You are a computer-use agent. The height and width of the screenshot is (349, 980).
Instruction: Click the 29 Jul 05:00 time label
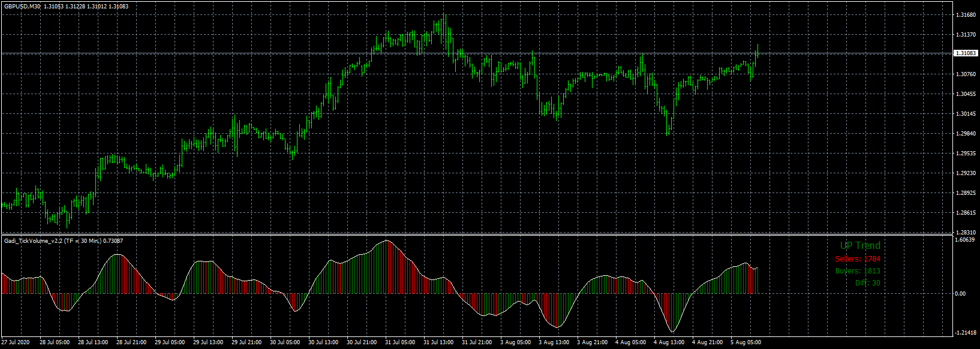point(170,342)
